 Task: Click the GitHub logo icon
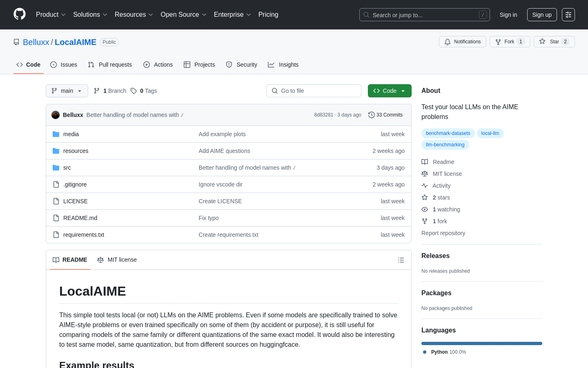click(x=20, y=14)
